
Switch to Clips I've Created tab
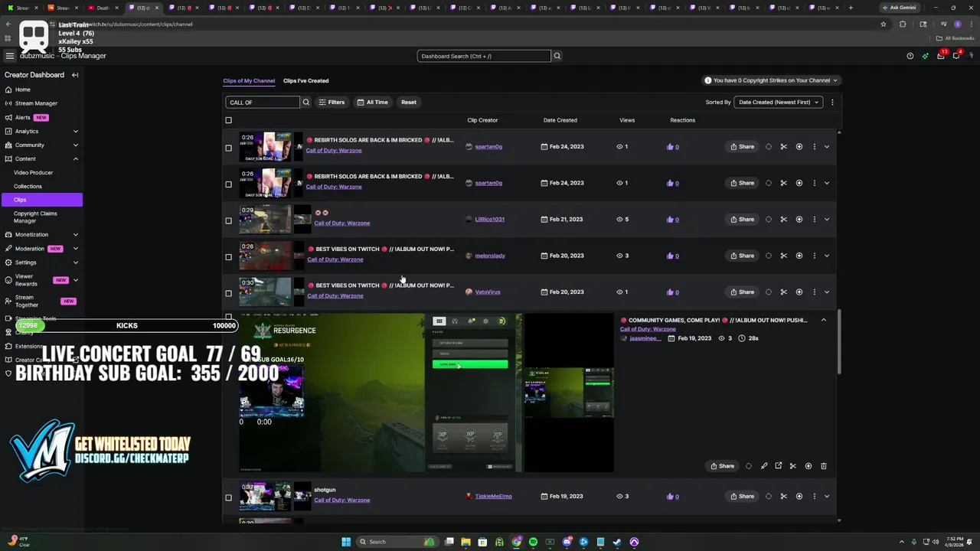coord(305,80)
